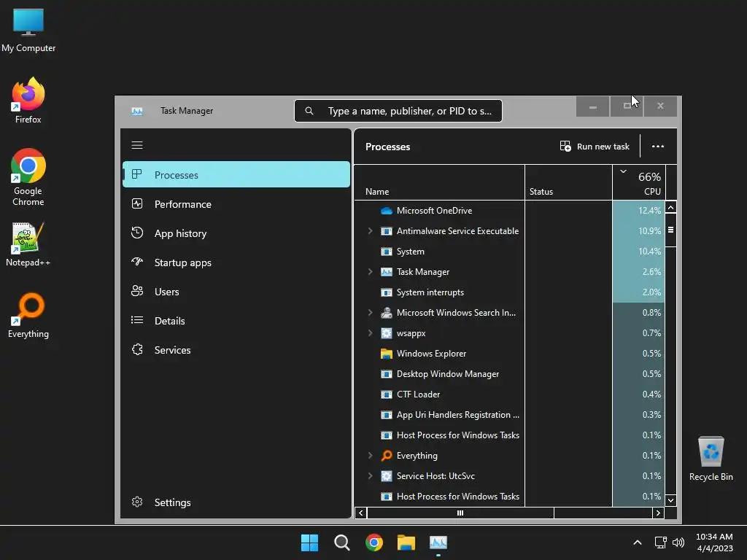Click the vertical scrollbar up arrow
The width and height of the screenshot is (747, 560).
coord(671,208)
